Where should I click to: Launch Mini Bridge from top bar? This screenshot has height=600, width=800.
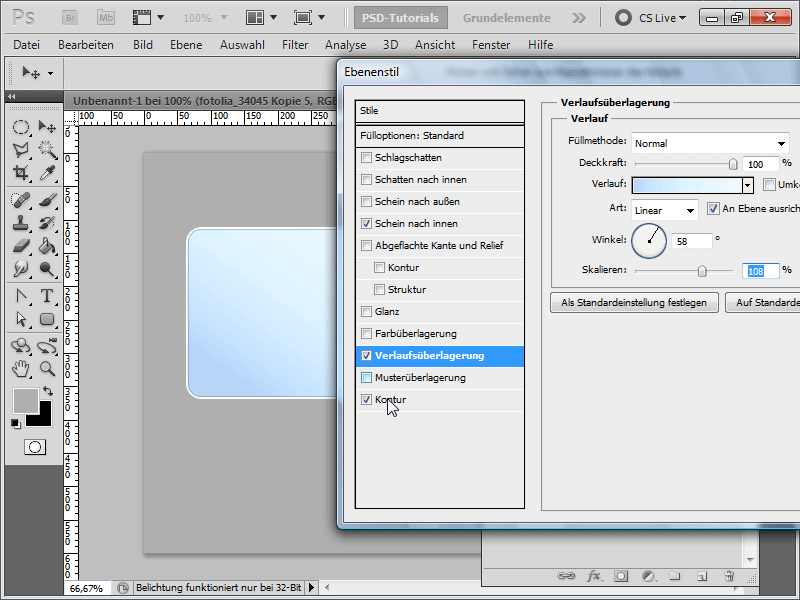pyautogui.click(x=106, y=18)
